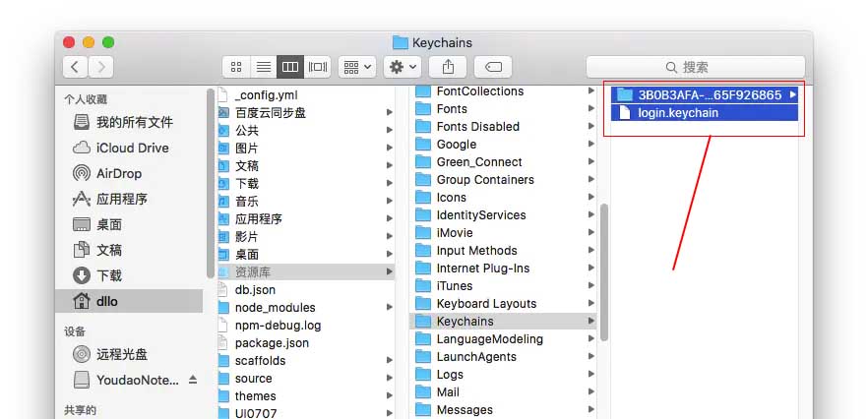This screenshot has height=419, width=868.
Task: Expand the Messages folder arrow
Action: point(590,409)
